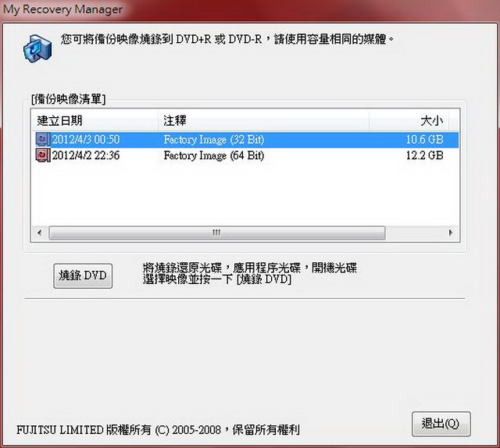Click the 10.6 GB size cell
Image resolution: width=500 pixels, height=448 pixels.
pos(424,140)
